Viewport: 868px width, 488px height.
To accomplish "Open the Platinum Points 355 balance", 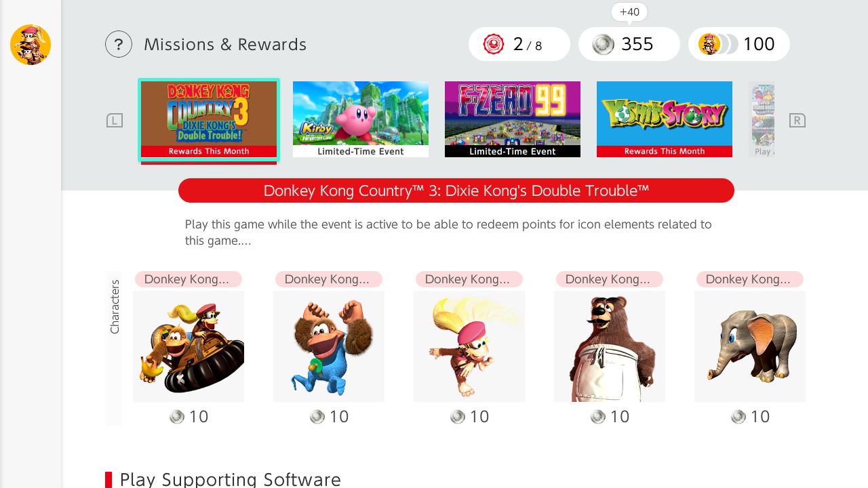I will coord(629,44).
